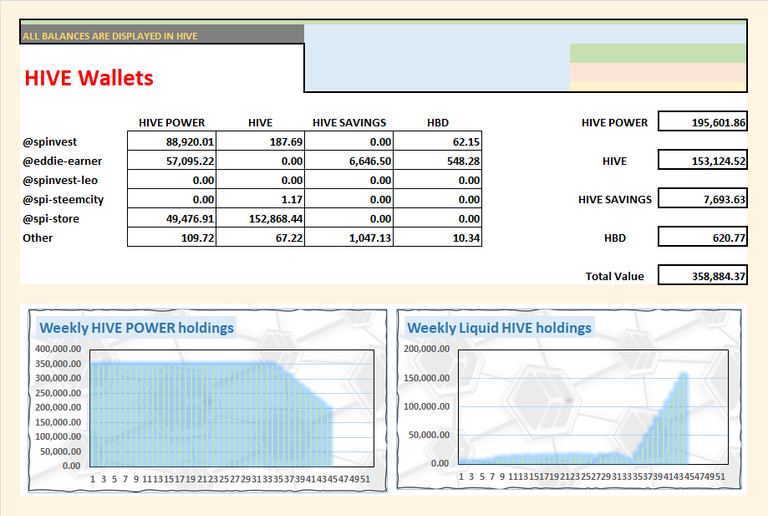Select the HIVE SAVINGS table column header

tap(349, 122)
